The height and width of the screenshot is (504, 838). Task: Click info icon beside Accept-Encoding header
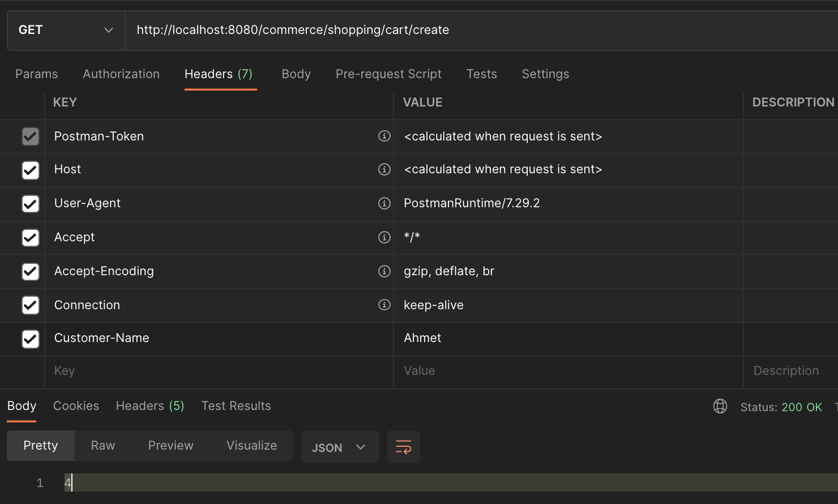384,271
